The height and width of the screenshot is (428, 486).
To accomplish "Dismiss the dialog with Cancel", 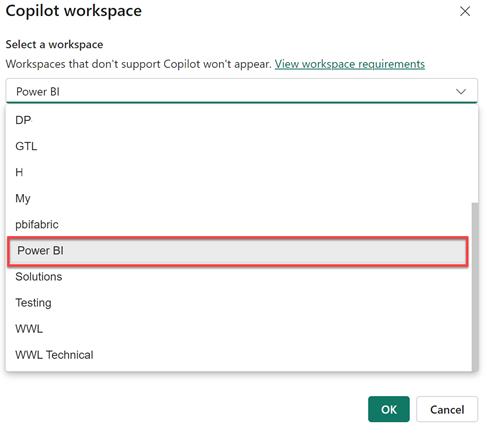I will tap(447, 409).
